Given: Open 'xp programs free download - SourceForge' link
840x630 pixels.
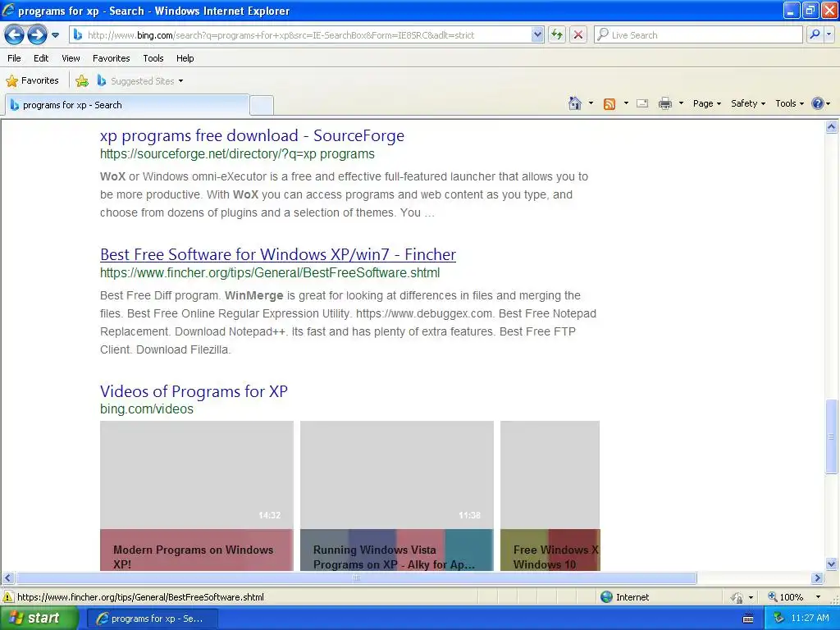Looking at the screenshot, I should point(252,135).
